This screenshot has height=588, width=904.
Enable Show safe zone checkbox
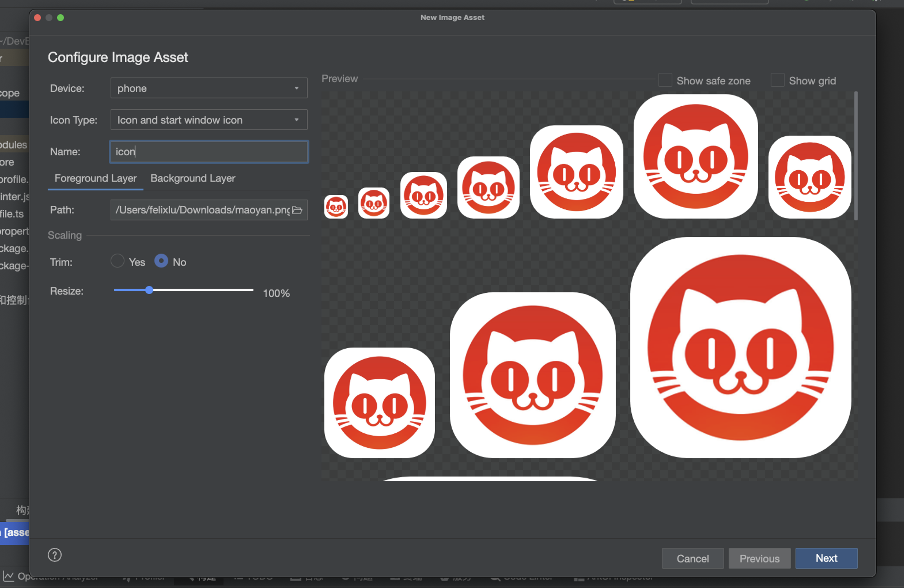665,80
